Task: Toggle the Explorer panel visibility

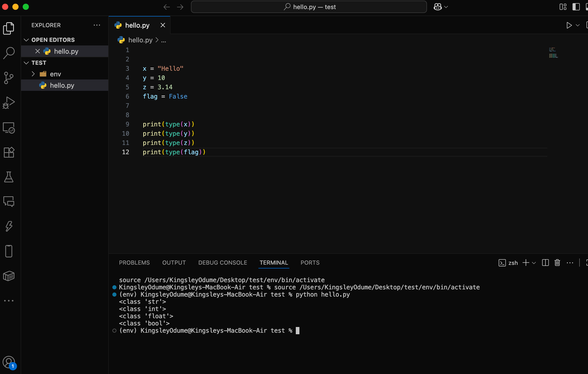Action: pyautogui.click(x=9, y=28)
